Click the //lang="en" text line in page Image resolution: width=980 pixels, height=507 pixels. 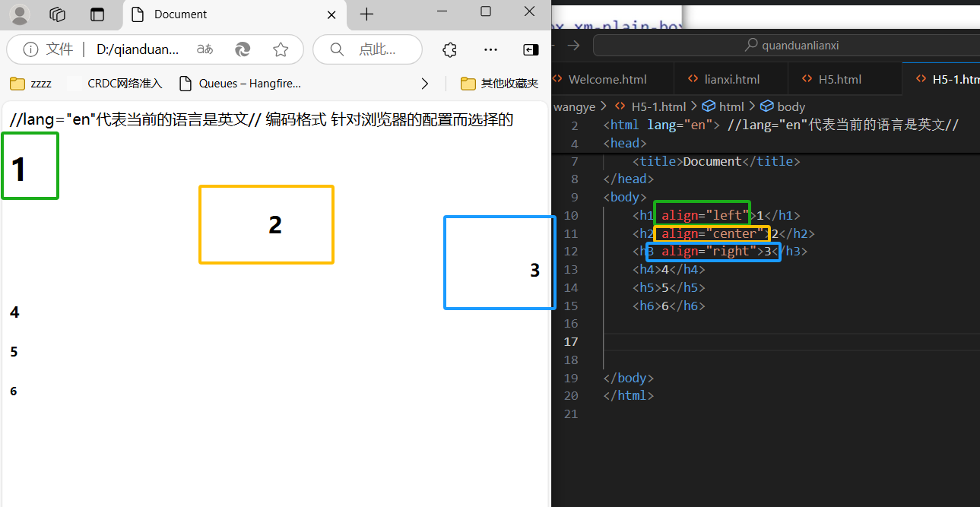[262, 119]
